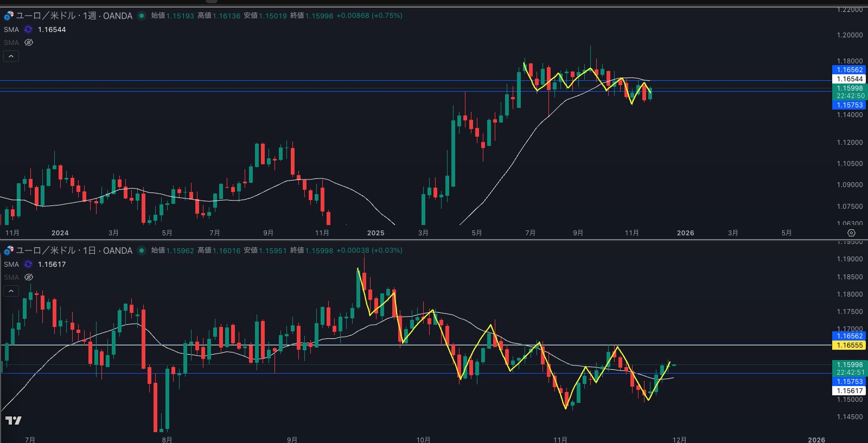Click the TradingView logo in the daily chart

tap(14, 420)
